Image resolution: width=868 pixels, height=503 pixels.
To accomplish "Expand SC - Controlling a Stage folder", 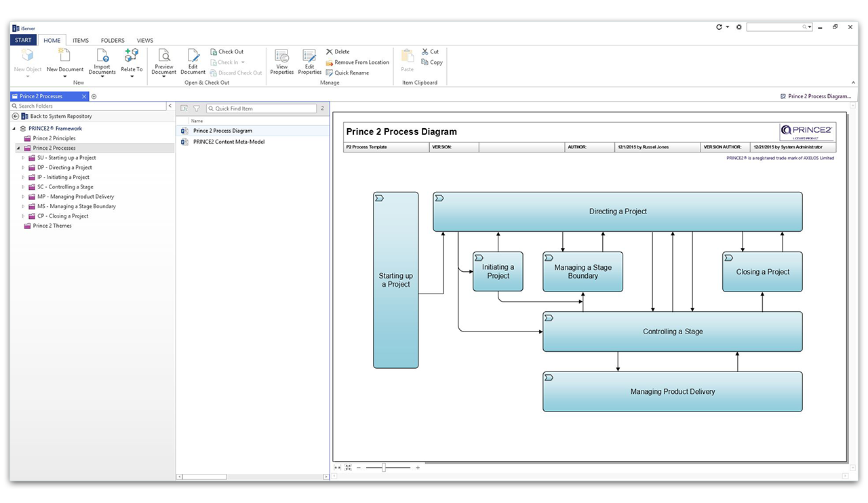I will click(x=23, y=187).
